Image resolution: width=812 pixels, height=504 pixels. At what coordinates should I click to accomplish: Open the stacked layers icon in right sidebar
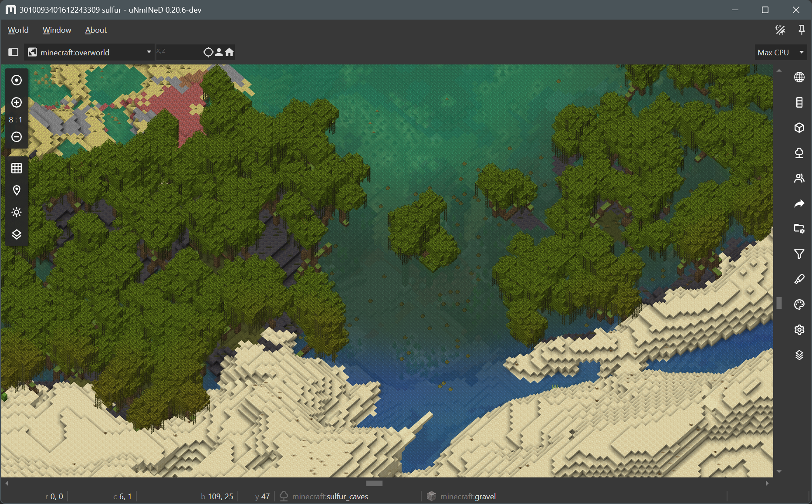point(799,355)
